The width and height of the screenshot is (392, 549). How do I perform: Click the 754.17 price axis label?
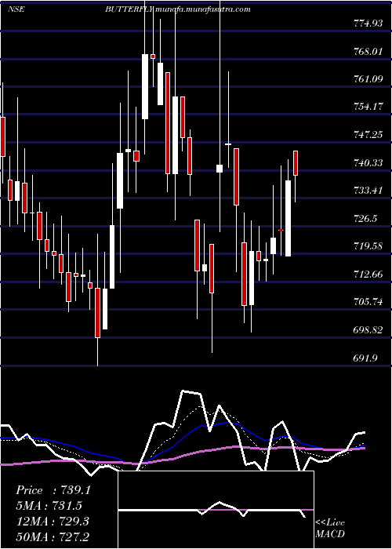[x=368, y=107]
